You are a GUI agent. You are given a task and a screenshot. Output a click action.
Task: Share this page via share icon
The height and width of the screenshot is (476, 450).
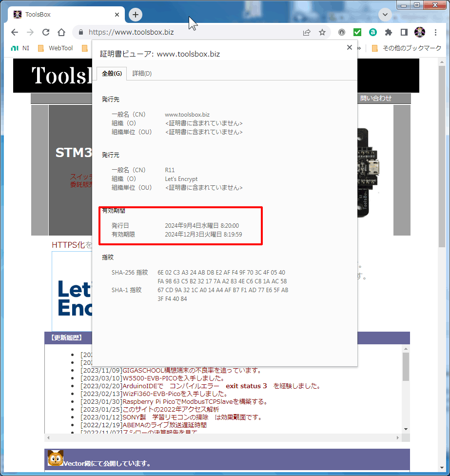(307, 32)
